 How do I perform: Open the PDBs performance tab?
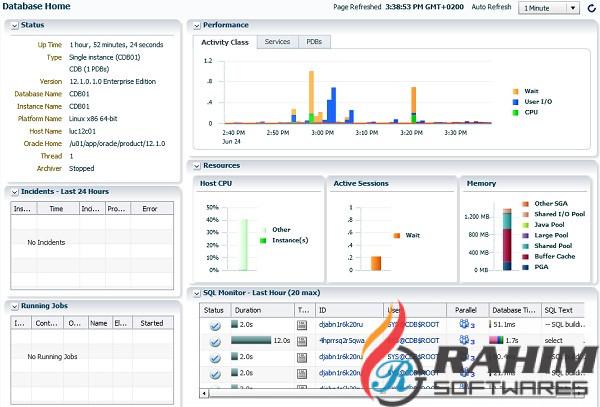(x=314, y=42)
